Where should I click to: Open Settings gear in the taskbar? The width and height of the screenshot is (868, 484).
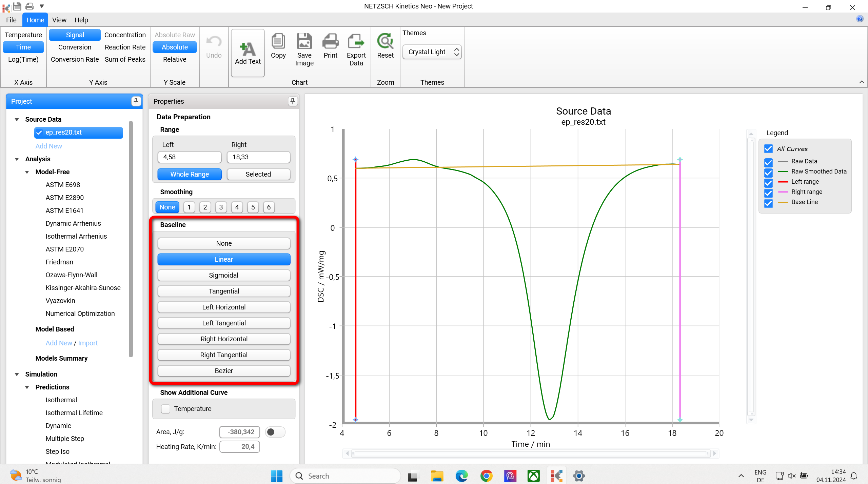click(579, 476)
